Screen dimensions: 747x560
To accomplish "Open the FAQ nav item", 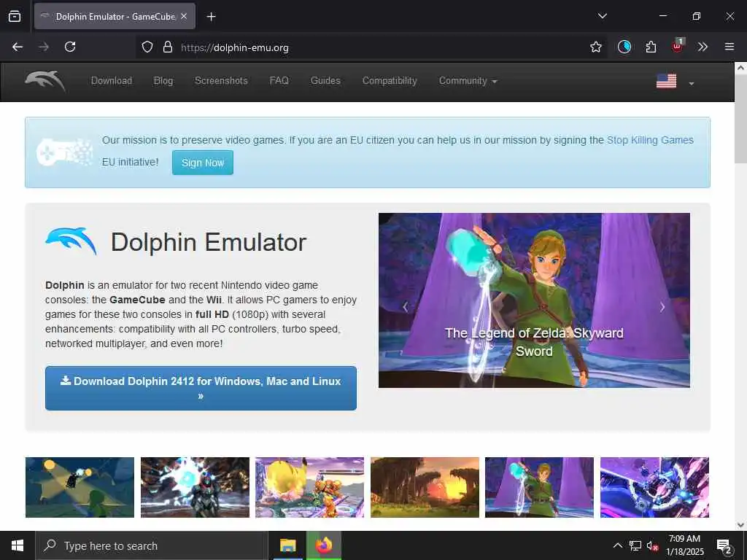I will (279, 81).
